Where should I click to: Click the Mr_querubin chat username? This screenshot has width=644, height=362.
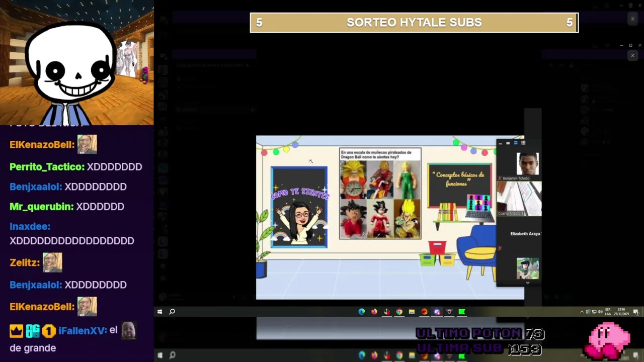[42, 206]
